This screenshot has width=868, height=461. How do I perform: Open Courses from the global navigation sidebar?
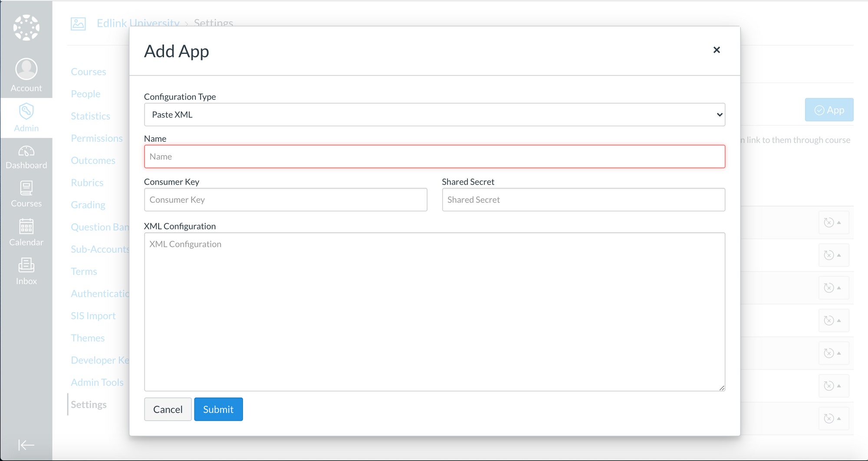(26, 188)
